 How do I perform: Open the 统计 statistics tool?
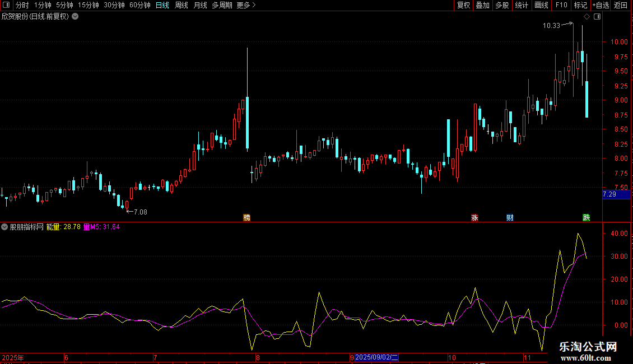coord(522,5)
